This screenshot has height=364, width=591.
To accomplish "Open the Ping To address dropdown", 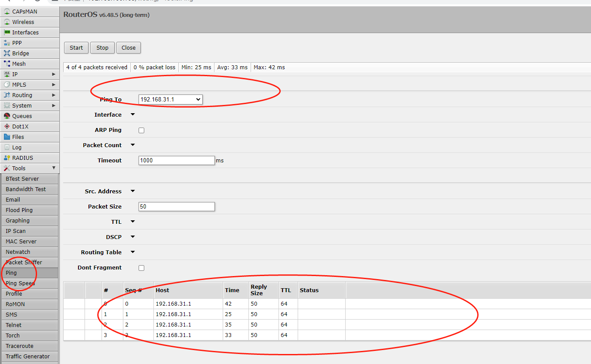I will pyautogui.click(x=170, y=100).
